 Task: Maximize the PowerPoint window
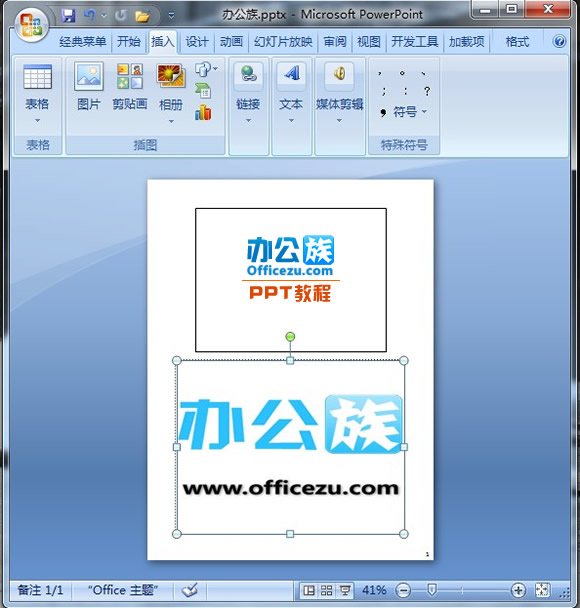(511, 9)
